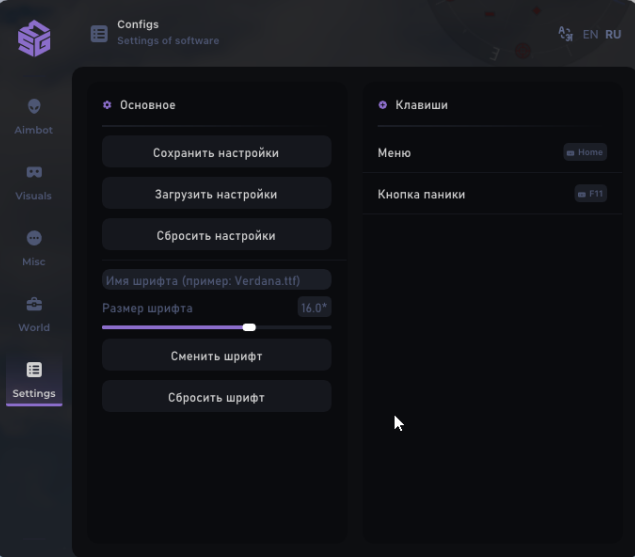Click the Configs header icon

point(99,34)
